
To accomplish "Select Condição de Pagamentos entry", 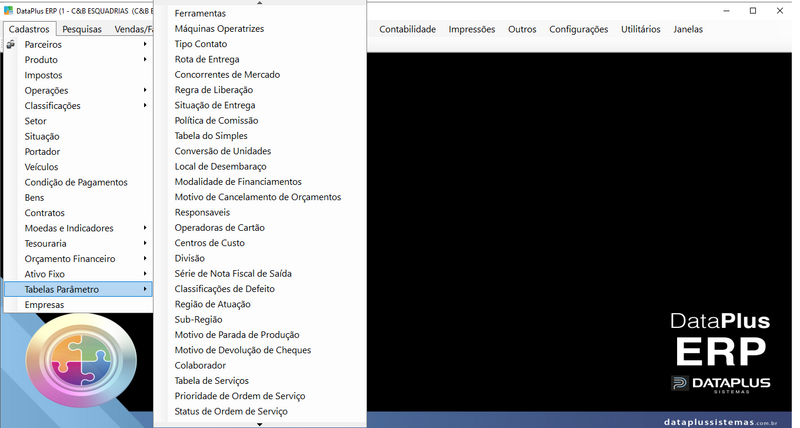I will [78, 182].
